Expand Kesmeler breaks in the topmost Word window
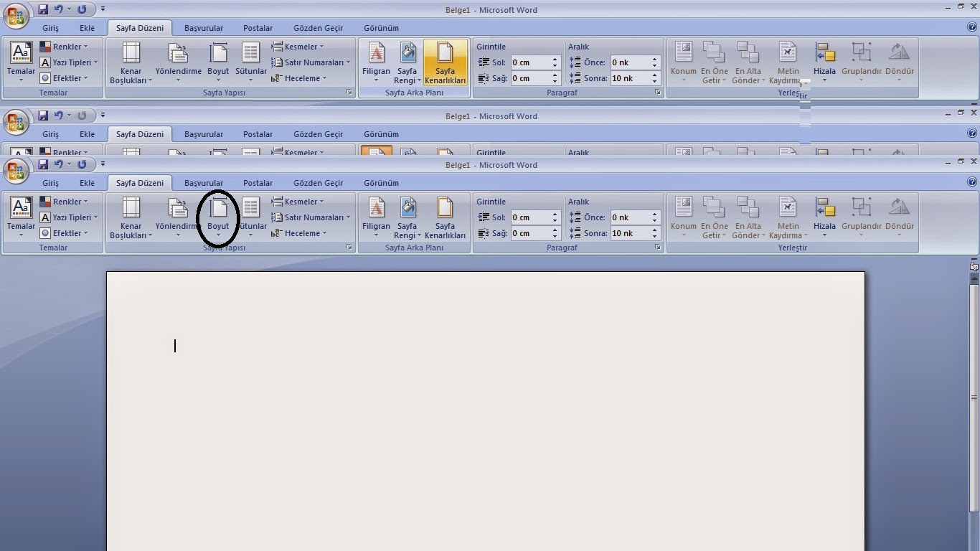 click(297, 47)
